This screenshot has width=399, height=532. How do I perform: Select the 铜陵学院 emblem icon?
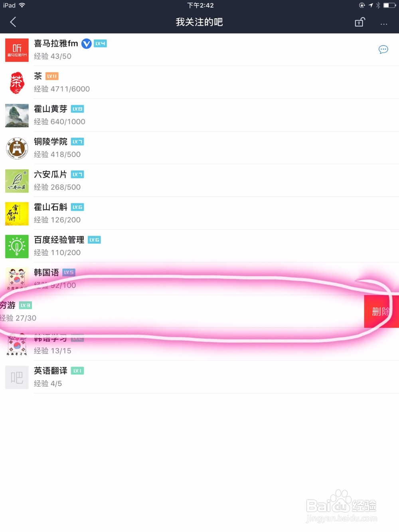[x=17, y=148]
